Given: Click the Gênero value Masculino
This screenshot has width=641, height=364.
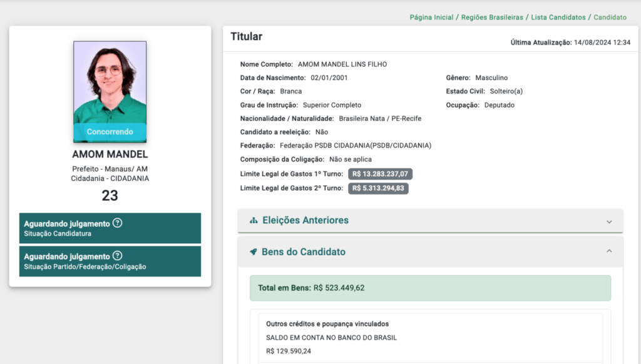Looking at the screenshot, I should tap(491, 78).
